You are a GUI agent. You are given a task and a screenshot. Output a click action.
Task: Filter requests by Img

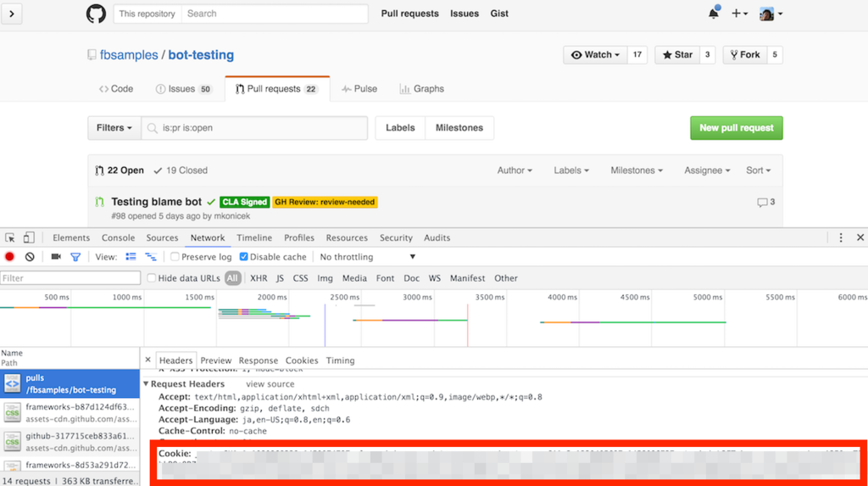click(325, 278)
